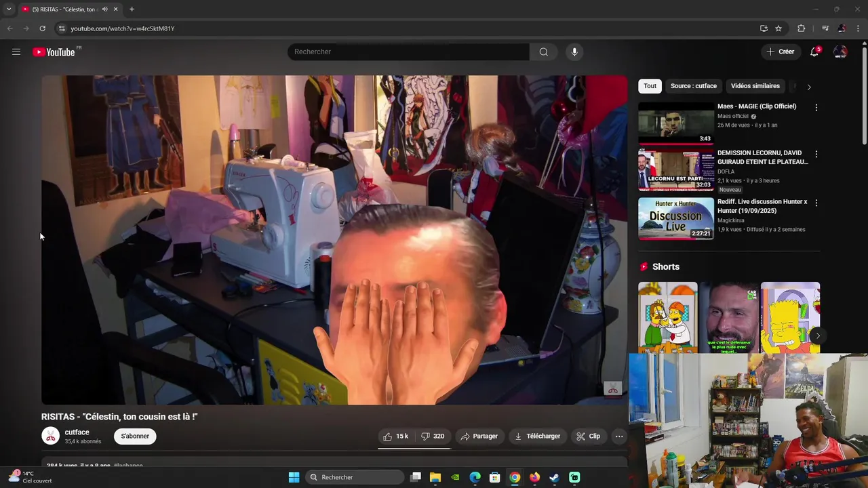Go to YouTube home via the logo
The width and height of the screenshot is (868, 488).
pos(54,52)
